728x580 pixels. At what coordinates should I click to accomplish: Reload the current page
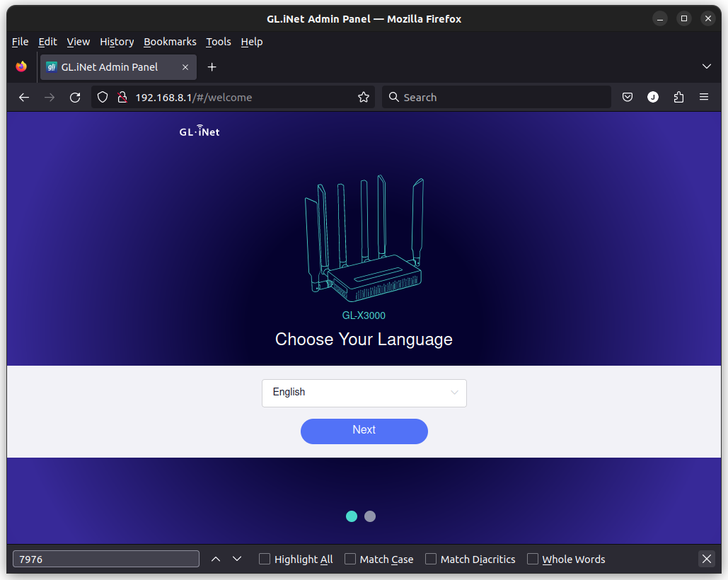75,98
